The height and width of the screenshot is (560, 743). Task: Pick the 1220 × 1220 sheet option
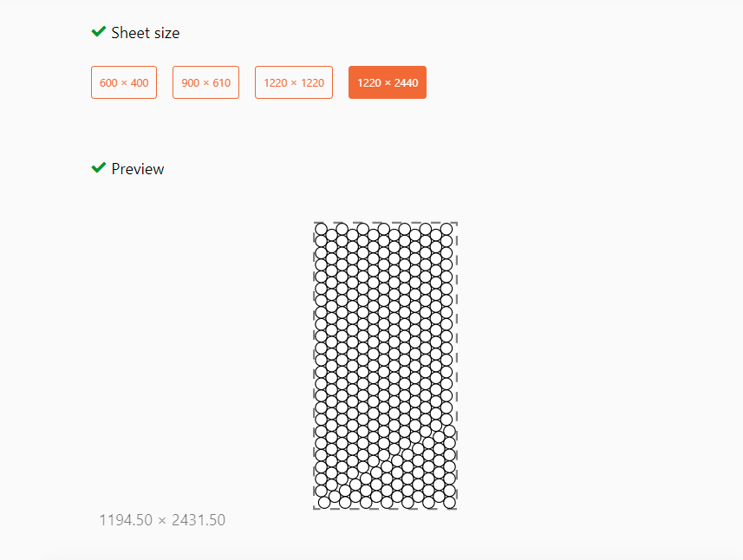[294, 82]
